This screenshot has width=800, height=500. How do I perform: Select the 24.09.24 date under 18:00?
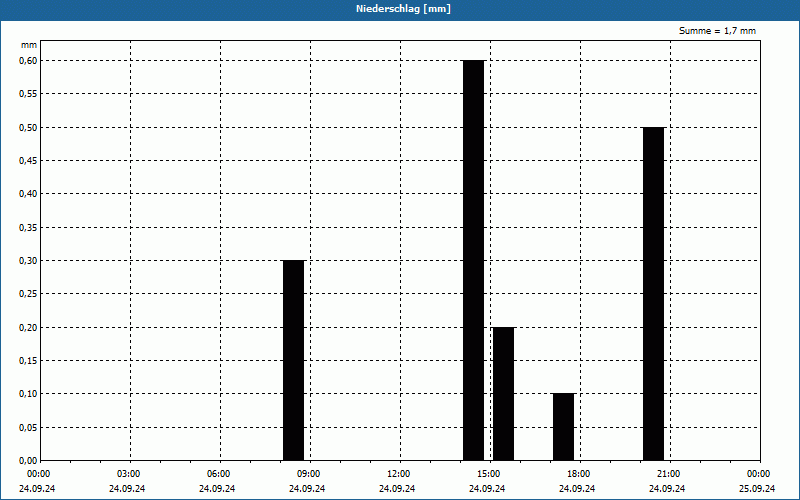[x=577, y=489]
